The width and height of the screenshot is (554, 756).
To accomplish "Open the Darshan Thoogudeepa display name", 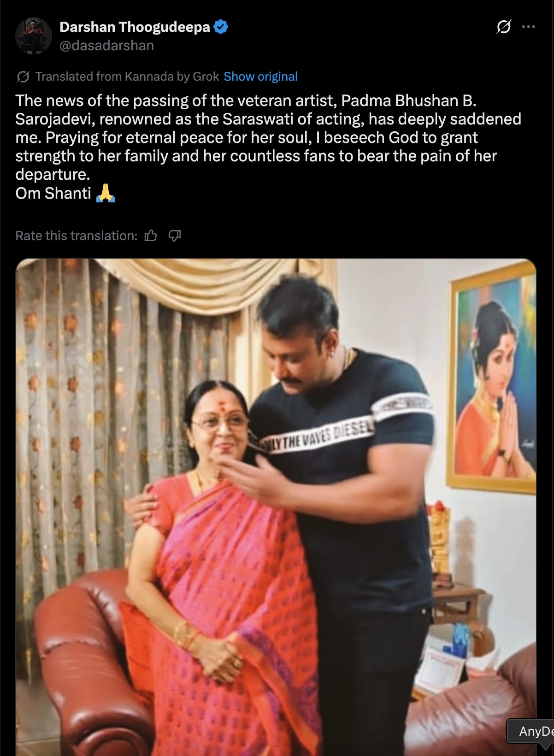I will 135,27.
